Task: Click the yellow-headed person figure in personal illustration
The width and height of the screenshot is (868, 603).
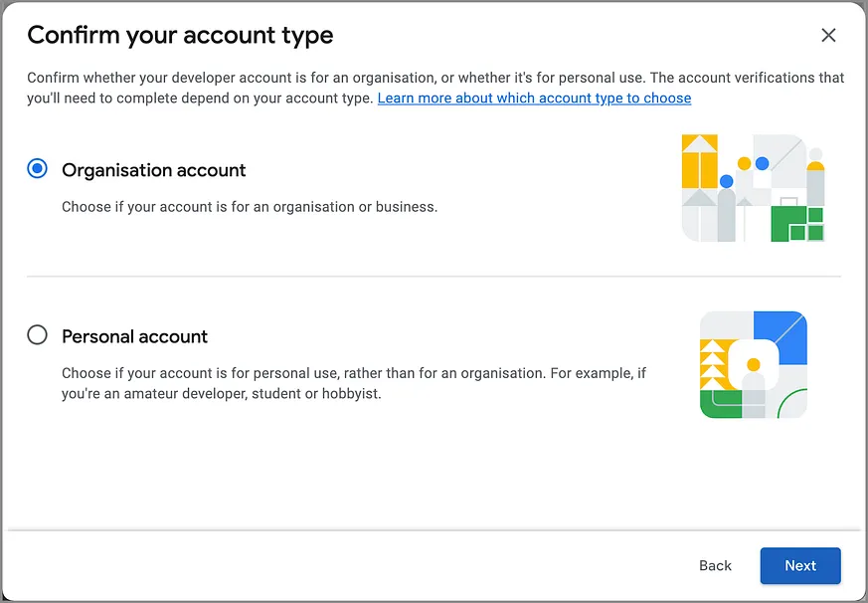Action: [753, 388]
